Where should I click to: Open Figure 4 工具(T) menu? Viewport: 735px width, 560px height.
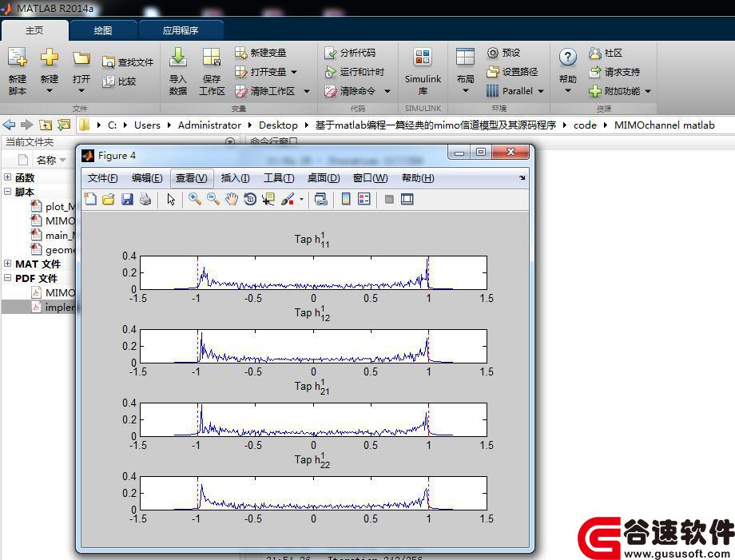coord(279,178)
